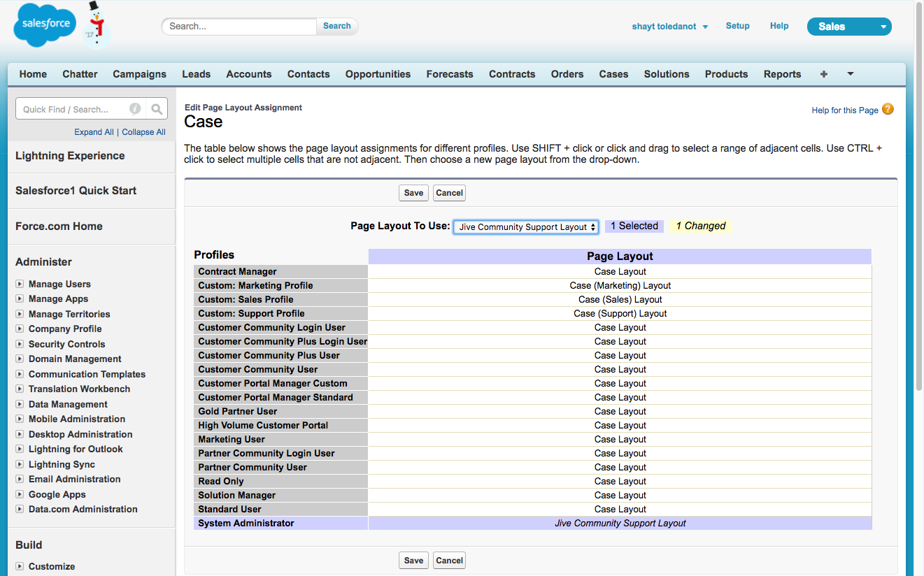Select the Standard User page layout cell

620,509
